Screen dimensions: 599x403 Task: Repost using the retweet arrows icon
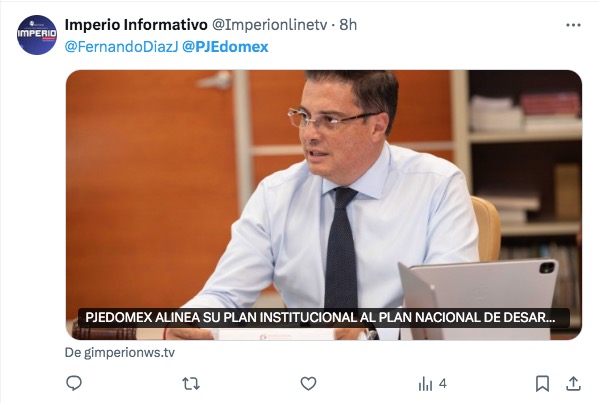191,384
